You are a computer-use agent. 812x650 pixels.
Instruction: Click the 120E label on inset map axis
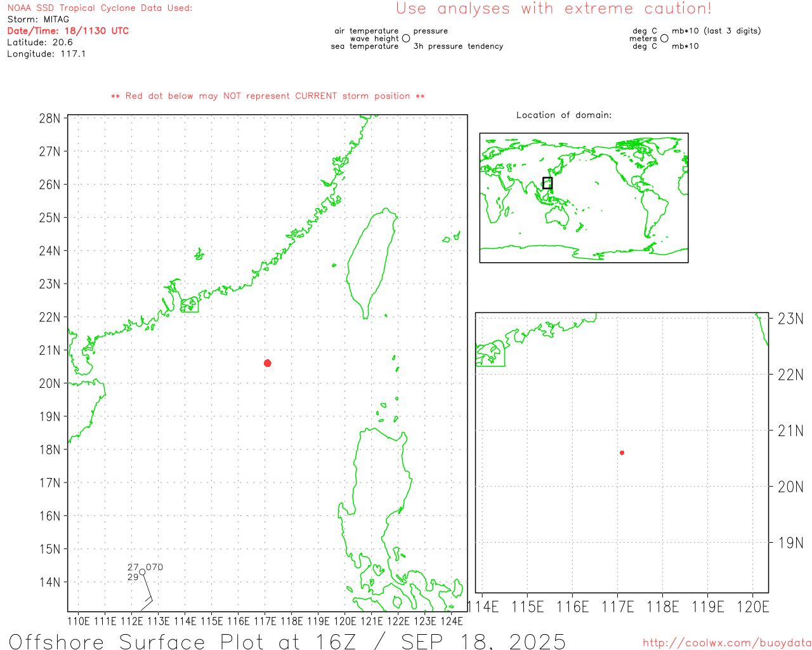click(x=753, y=607)
